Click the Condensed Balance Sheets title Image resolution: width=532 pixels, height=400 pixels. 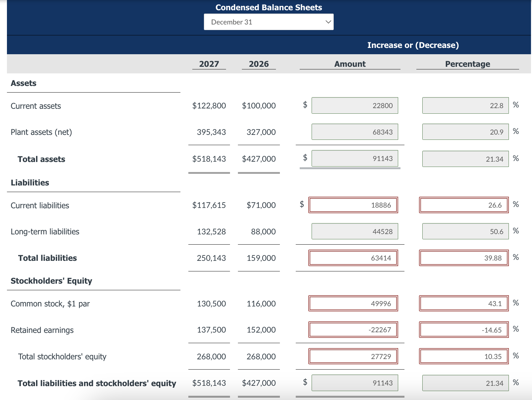[268, 7]
